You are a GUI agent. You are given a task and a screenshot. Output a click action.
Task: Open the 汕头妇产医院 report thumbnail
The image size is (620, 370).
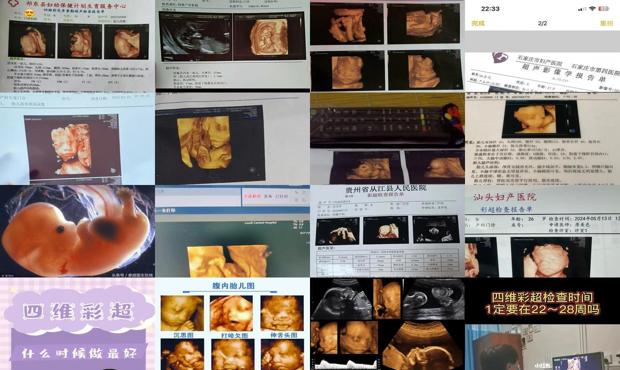pyautogui.click(x=542, y=231)
